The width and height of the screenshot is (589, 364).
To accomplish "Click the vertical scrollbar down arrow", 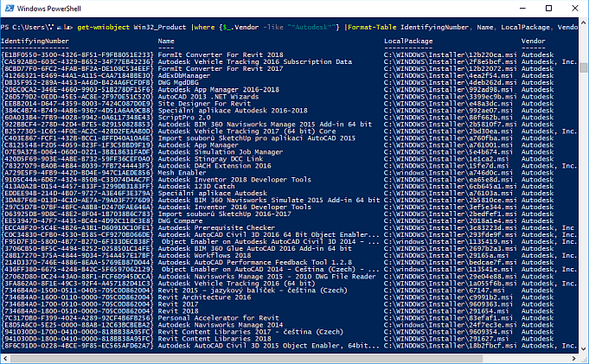I will click(x=583, y=349).
